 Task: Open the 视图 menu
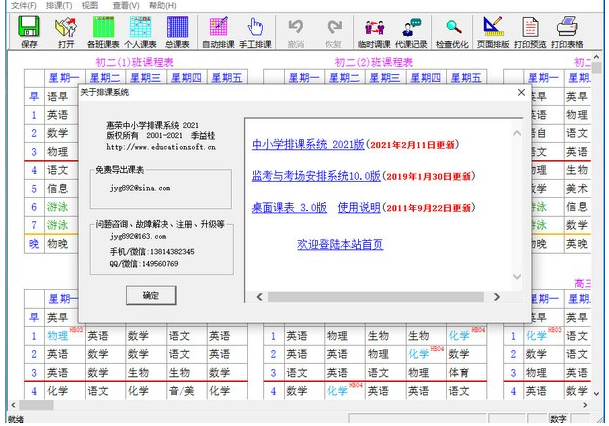pos(90,5)
